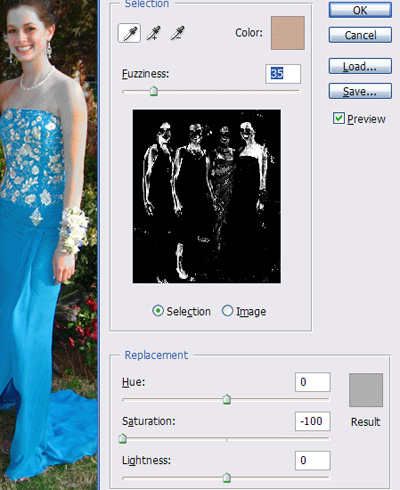Click the Hue value field
400x490 pixels.
[x=313, y=382]
